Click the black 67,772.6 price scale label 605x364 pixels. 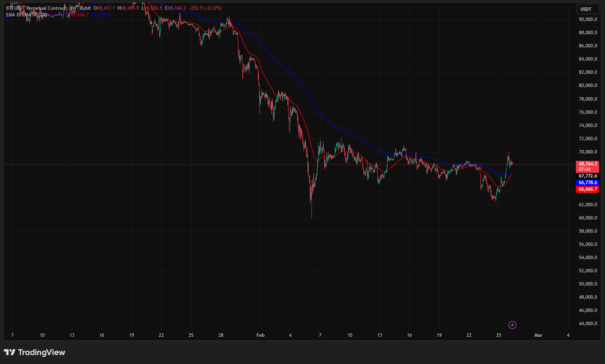tap(588, 175)
